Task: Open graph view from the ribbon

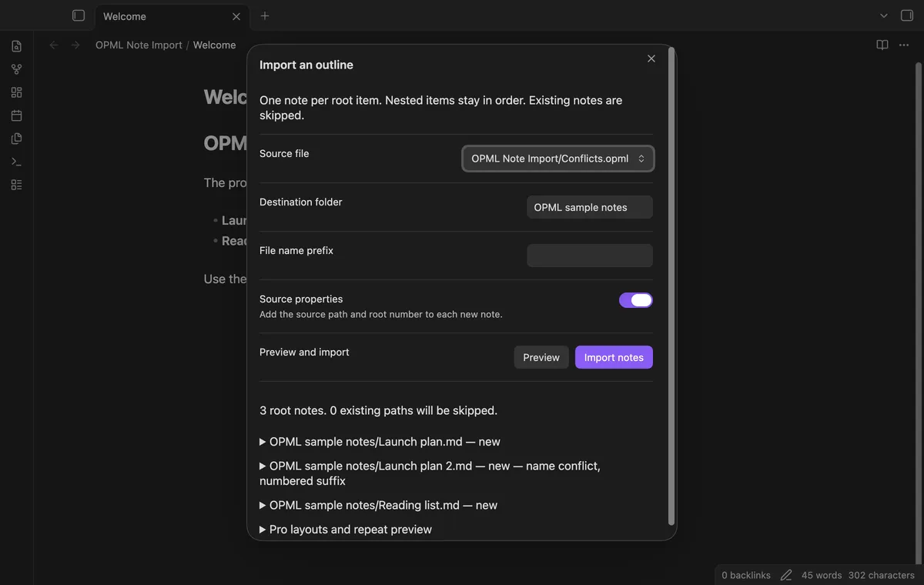Action: coord(16,69)
